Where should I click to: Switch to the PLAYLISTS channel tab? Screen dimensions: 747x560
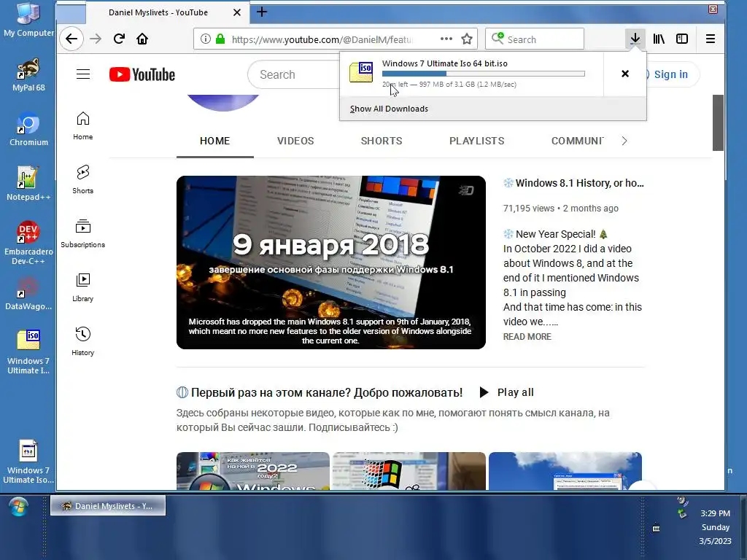(x=476, y=141)
